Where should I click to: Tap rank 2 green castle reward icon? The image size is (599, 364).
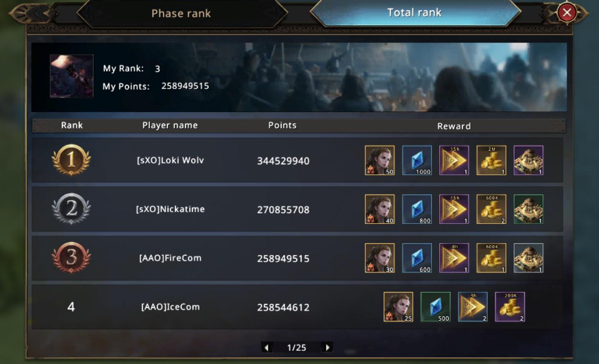(529, 209)
